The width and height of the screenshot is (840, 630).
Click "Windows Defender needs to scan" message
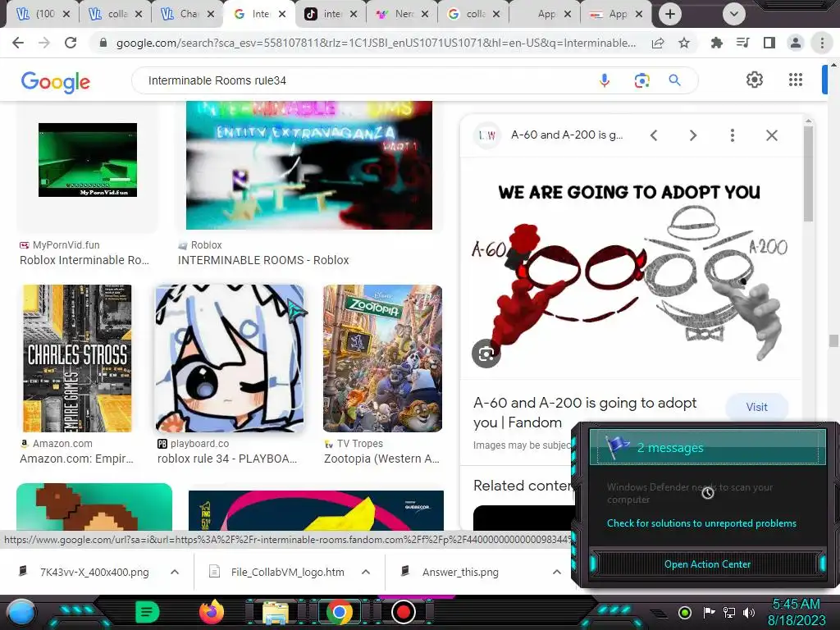(689, 493)
